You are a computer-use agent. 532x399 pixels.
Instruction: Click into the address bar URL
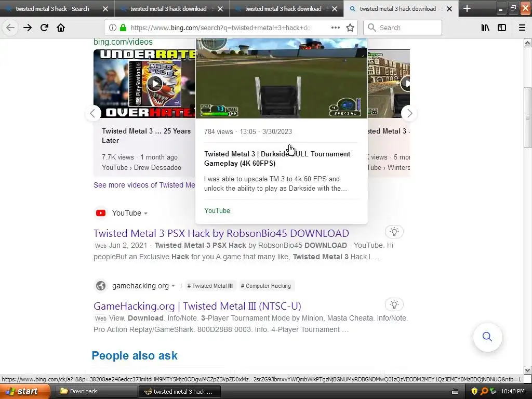click(220, 28)
